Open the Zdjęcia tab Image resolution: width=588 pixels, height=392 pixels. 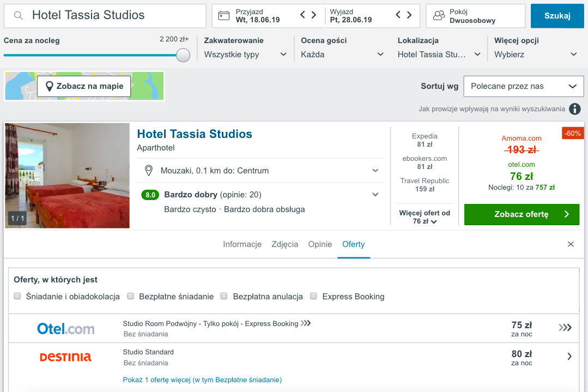285,244
